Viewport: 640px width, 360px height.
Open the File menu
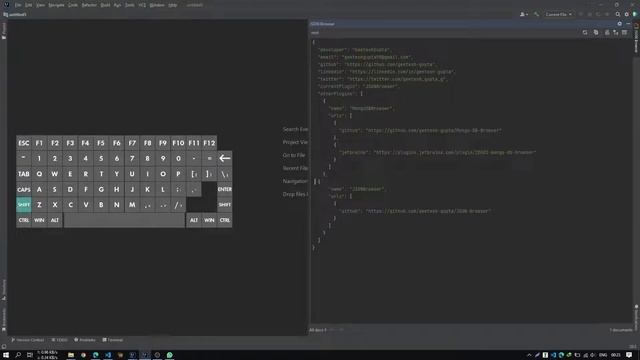pyautogui.click(x=18, y=5)
